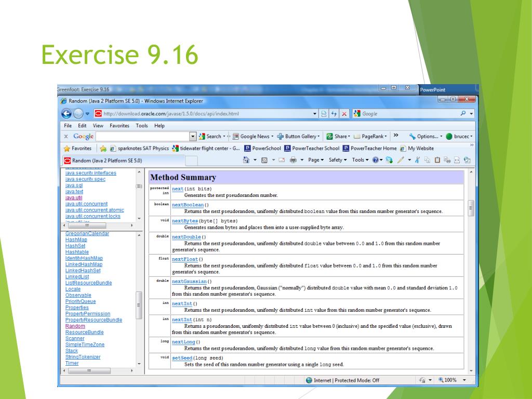This screenshot has height=399, width=532.
Task: Click the pencil Edit icon
Action: (401, 160)
